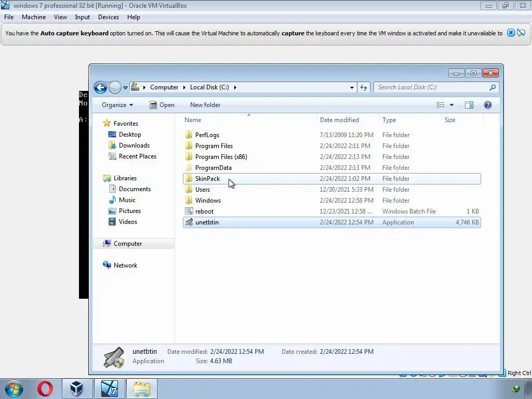Select the unetbtin application icon
The width and height of the screenshot is (532, 399).
(x=189, y=222)
